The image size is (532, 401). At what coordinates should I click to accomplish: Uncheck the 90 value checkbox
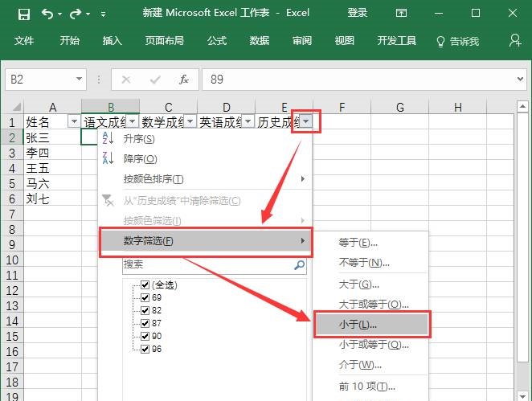coord(145,336)
